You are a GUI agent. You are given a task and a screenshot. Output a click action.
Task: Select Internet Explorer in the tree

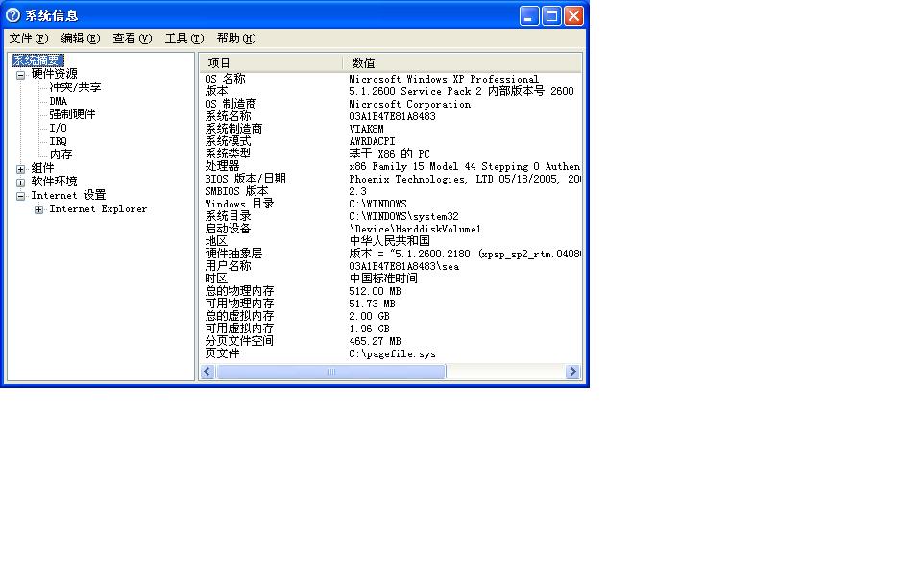click(x=98, y=209)
